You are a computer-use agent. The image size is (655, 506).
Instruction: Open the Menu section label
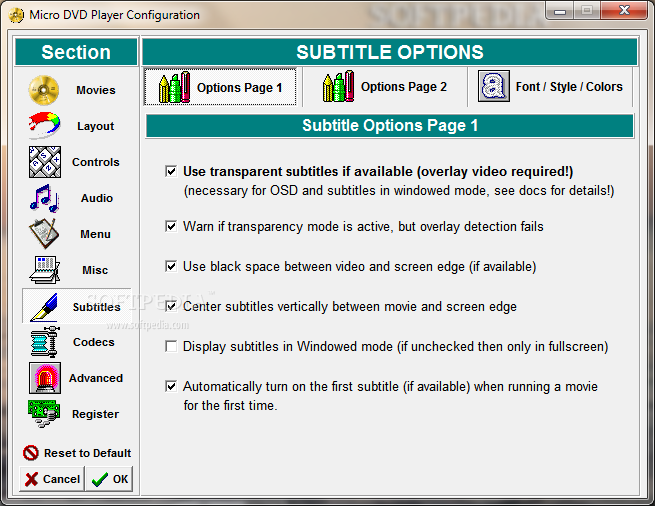tap(96, 234)
